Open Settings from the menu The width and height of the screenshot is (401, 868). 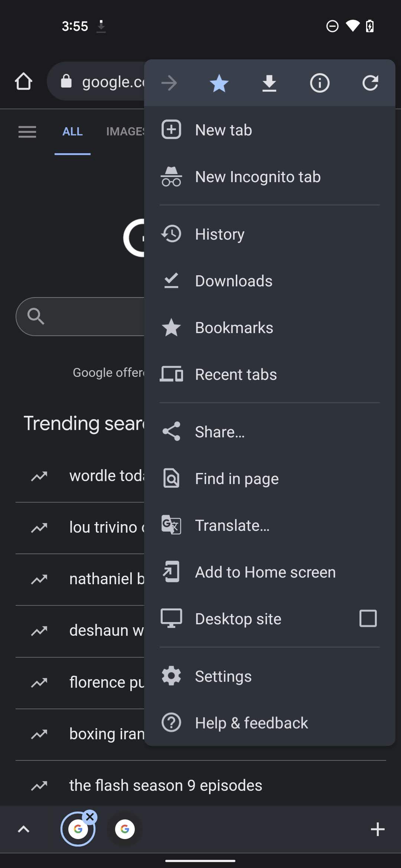click(x=270, y=677)
